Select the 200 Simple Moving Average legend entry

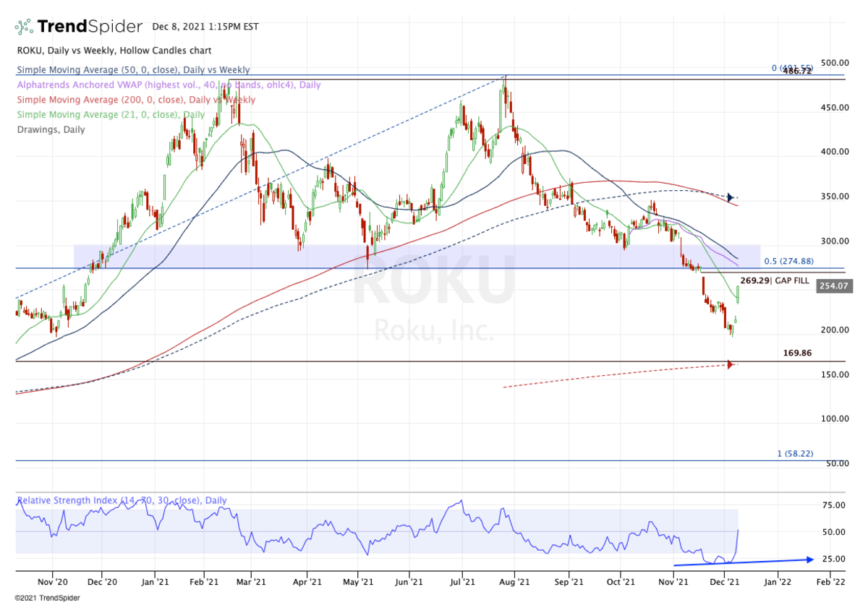click(x=135, y=100)
